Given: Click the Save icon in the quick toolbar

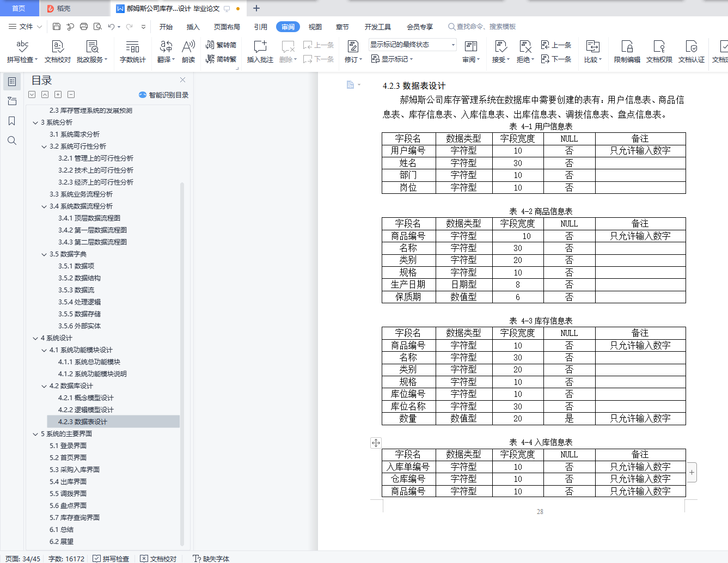Looking at the screenshot, I should point(57,26).
